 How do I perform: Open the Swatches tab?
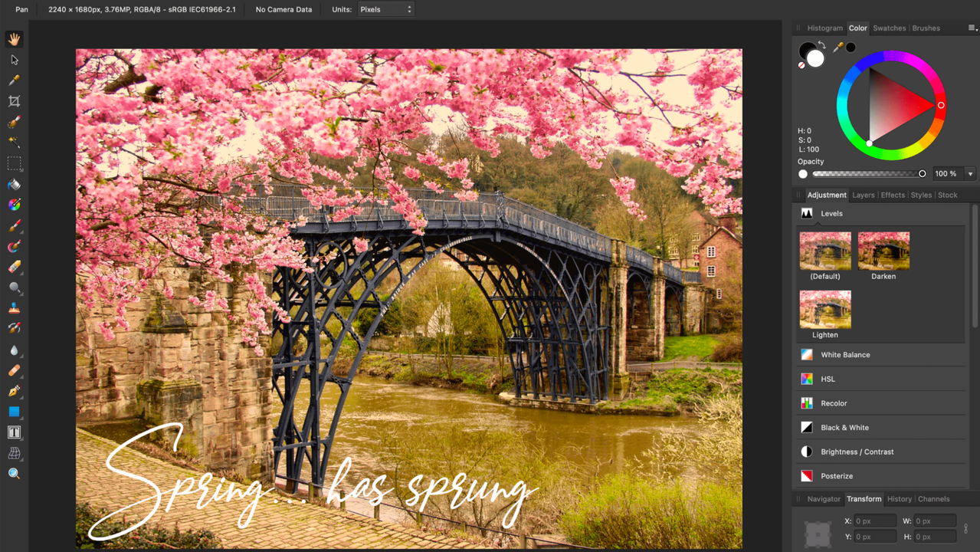coord(889,28)
